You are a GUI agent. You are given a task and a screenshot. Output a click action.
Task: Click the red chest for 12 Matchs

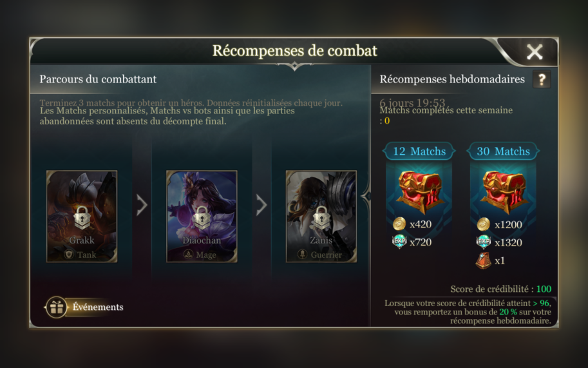420,191
